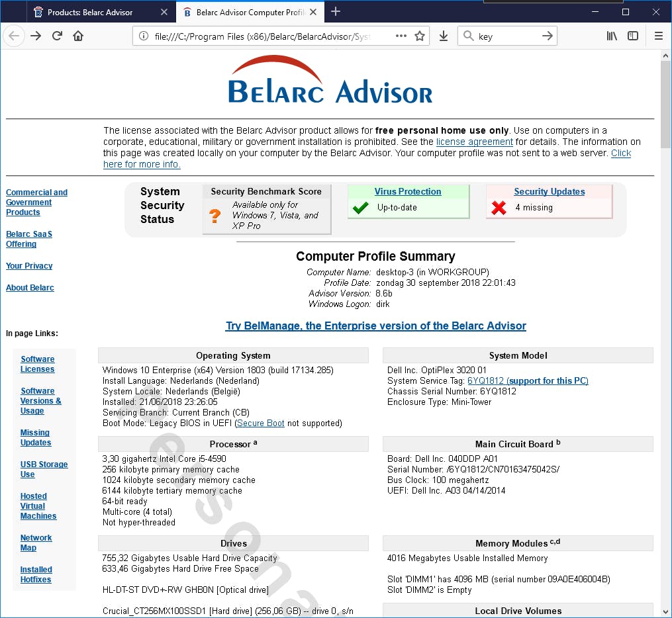Close the Products: Belarc Advisor tab
This screenshot has width=672, height=618.
tap(164, 12)
